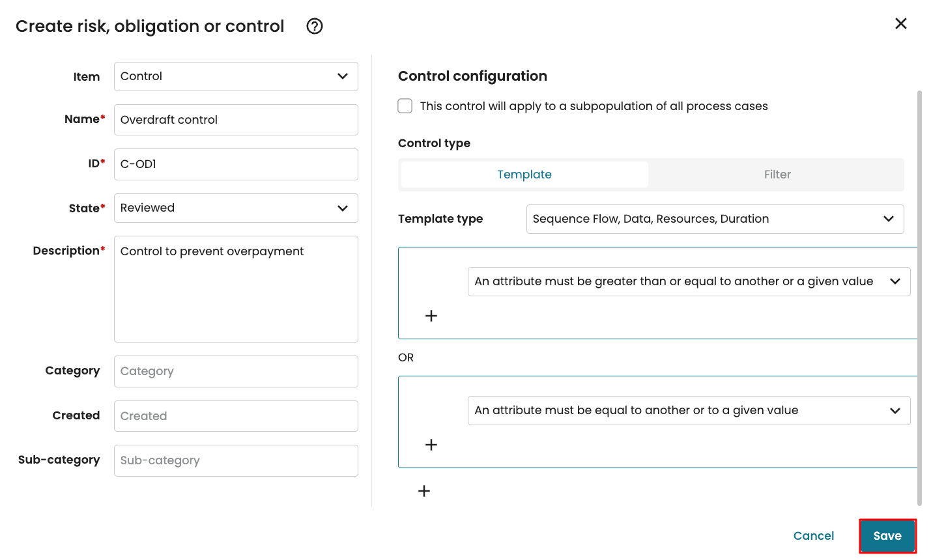Click plus icon in first condition box

(431, 316)
